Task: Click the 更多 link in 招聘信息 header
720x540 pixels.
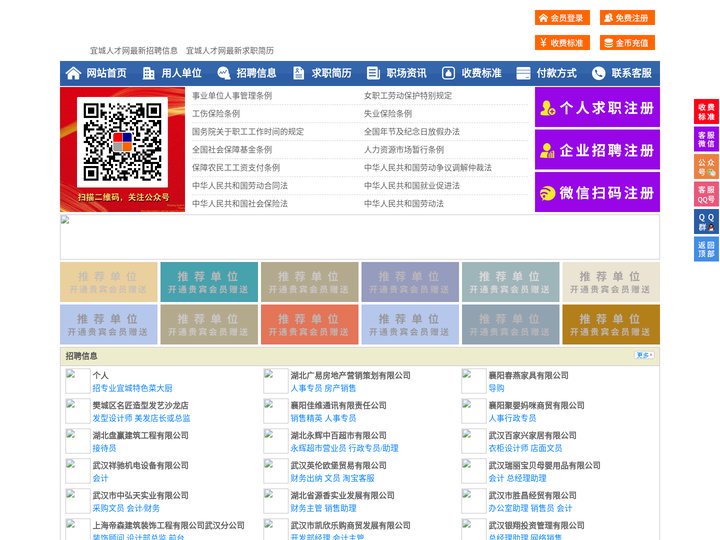Action: pyautogui.click(x=644, y=355)
